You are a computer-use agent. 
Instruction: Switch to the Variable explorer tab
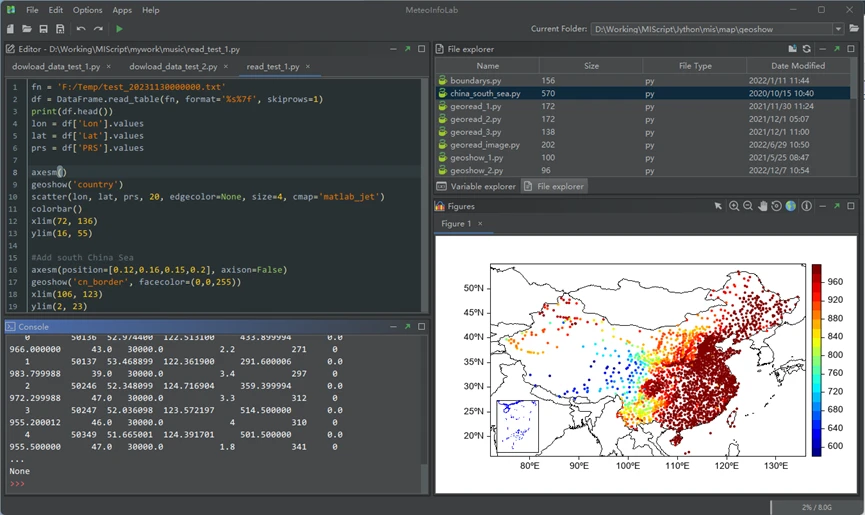[x=476, y=186]
